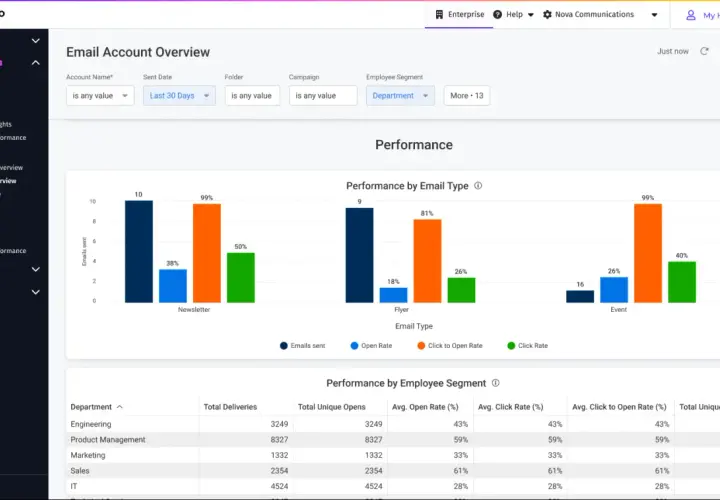
Task: Click Engineering Total Deliveries value 3249
Action: click(x=279, y=424)
